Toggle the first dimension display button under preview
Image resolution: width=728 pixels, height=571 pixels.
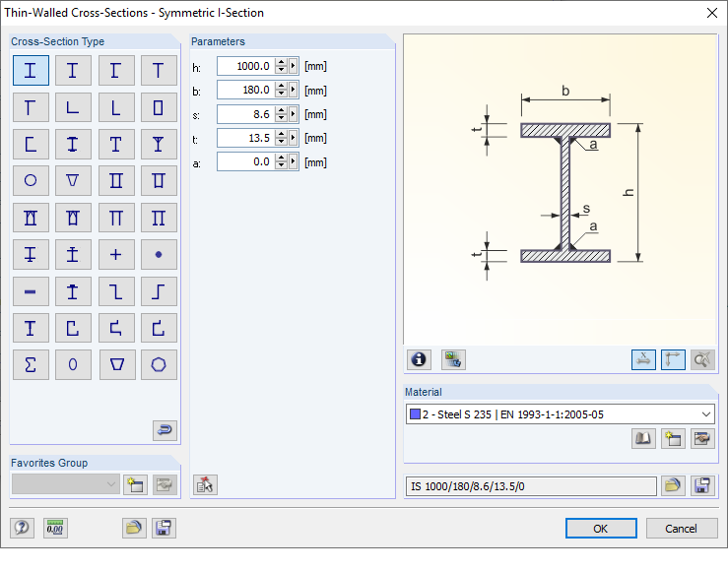(643, 359)
